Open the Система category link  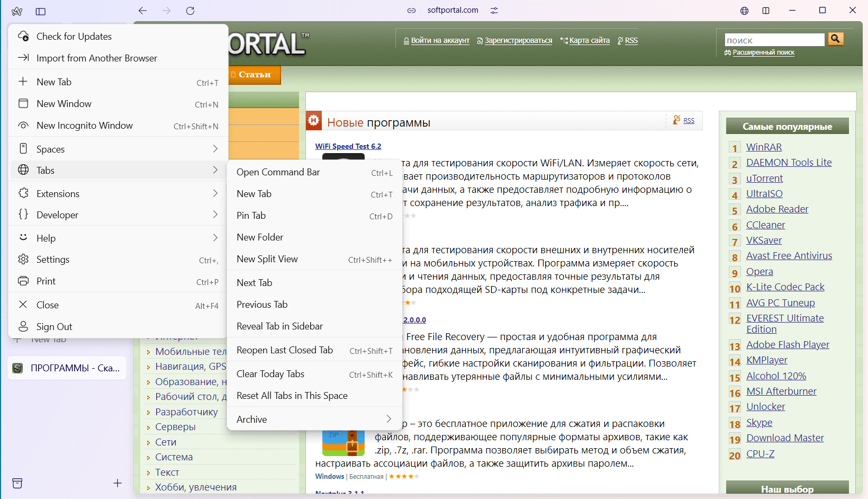pos(174,457)
